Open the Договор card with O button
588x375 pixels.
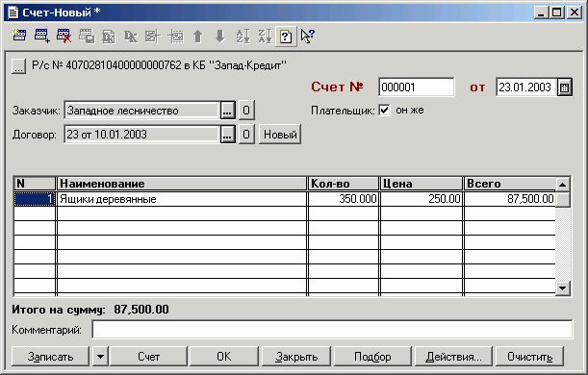[246, 134]
